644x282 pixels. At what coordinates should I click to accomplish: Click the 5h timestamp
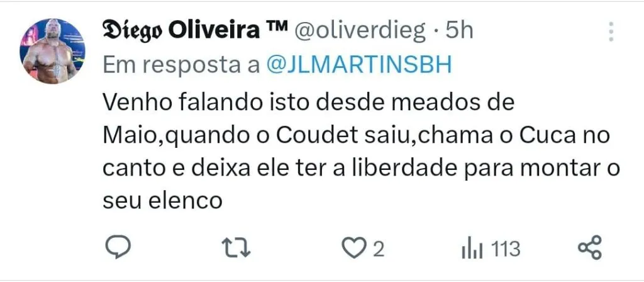pos(460,31)
